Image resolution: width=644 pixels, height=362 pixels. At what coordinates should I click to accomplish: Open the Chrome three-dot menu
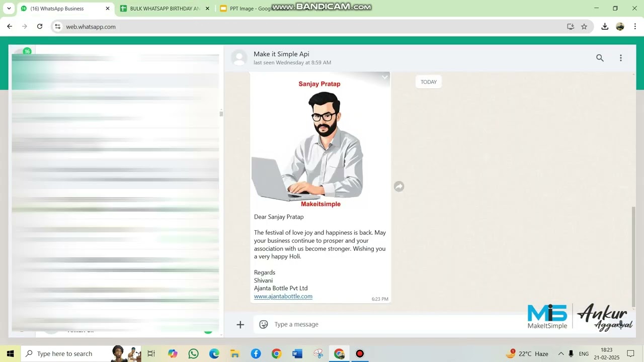pos(635,27)
